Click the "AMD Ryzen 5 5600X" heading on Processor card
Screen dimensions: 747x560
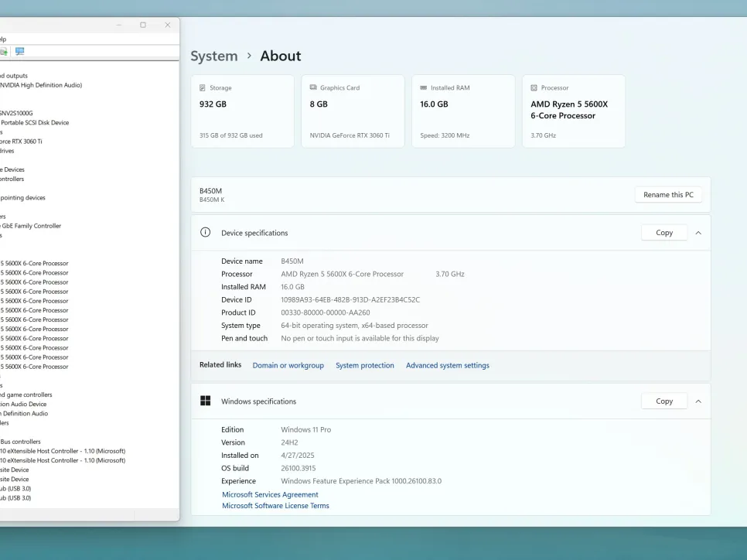pos(569,104)
